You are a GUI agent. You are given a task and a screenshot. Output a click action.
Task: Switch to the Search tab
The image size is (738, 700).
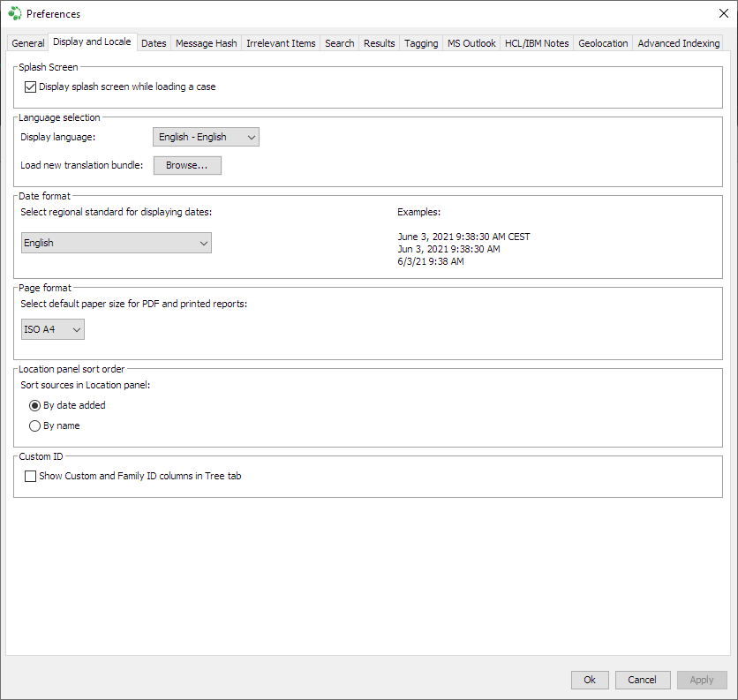(339, 42)
